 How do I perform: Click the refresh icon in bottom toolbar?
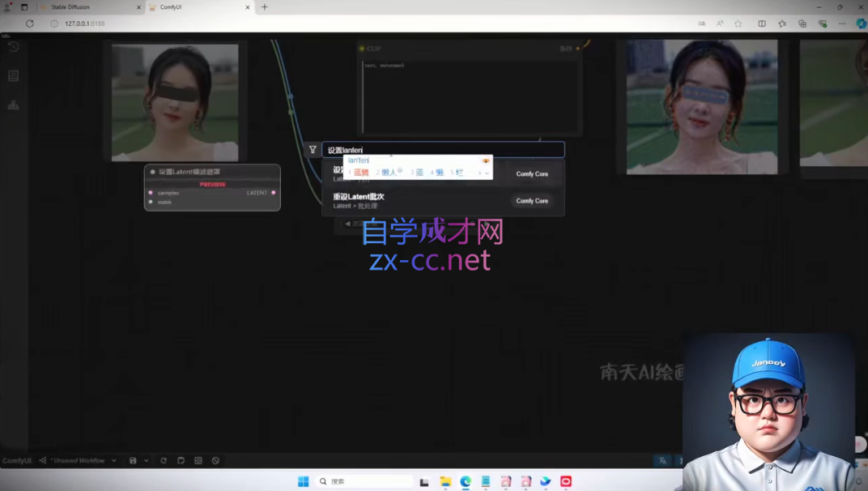tap(164, 460)
